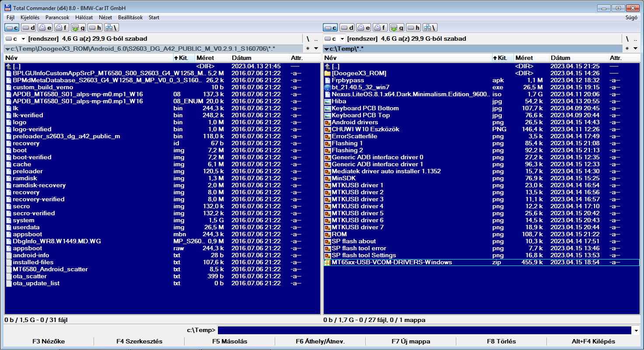The width and height of the screenshot is (644, 350).
Task: Switch right panel to drive e button
Action: pyautogui.click(x=364, y=28)
